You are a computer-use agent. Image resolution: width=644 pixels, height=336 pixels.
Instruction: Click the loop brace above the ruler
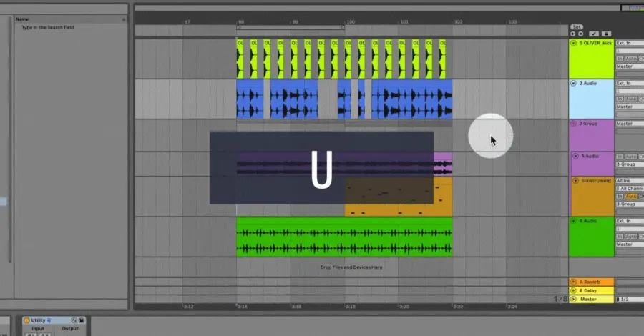tap(291, 27)
